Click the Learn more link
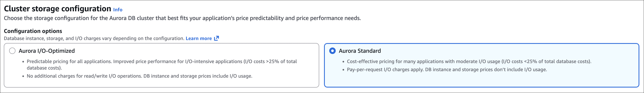This screenshot has width=644, height=93. (199, 38)
